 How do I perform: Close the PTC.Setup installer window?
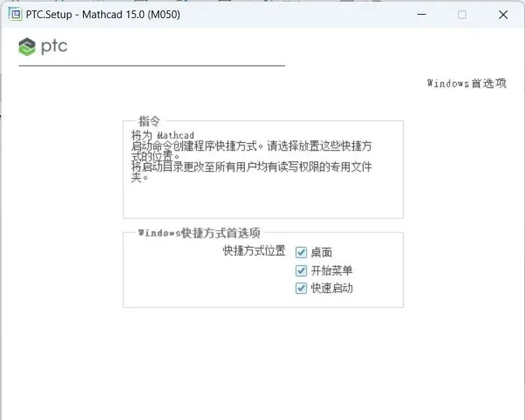coord(503,15)
